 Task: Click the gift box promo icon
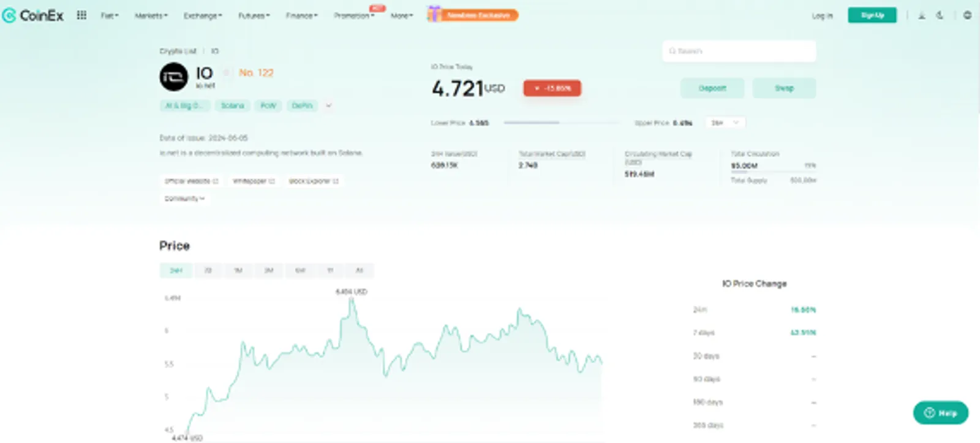click(x=434, y=14)
